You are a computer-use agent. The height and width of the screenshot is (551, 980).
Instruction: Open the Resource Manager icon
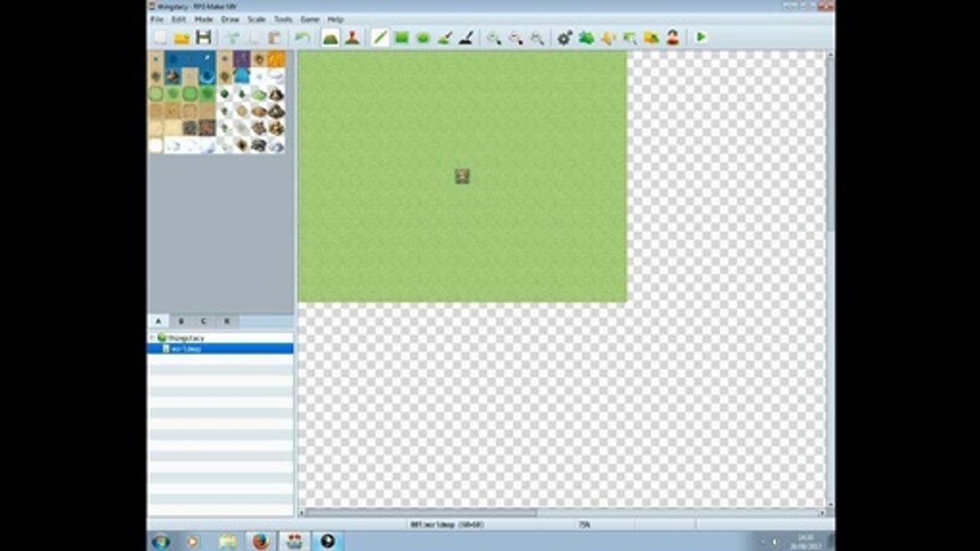tap(651, 37)
